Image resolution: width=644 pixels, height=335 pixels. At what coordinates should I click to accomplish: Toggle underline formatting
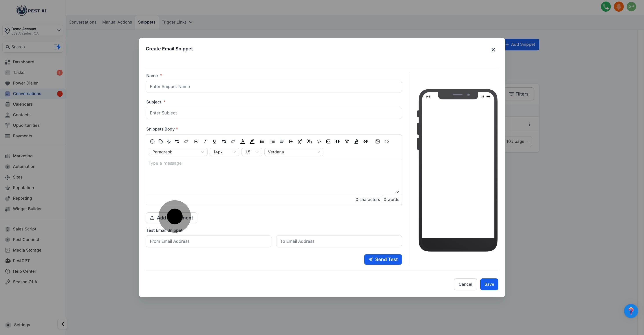214,141
